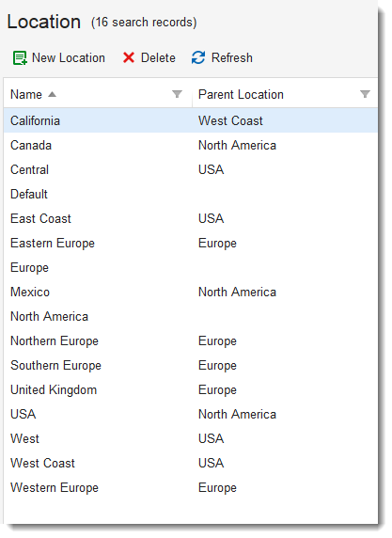
Task: Select the Northern Europe row
Action: (191, 340)
